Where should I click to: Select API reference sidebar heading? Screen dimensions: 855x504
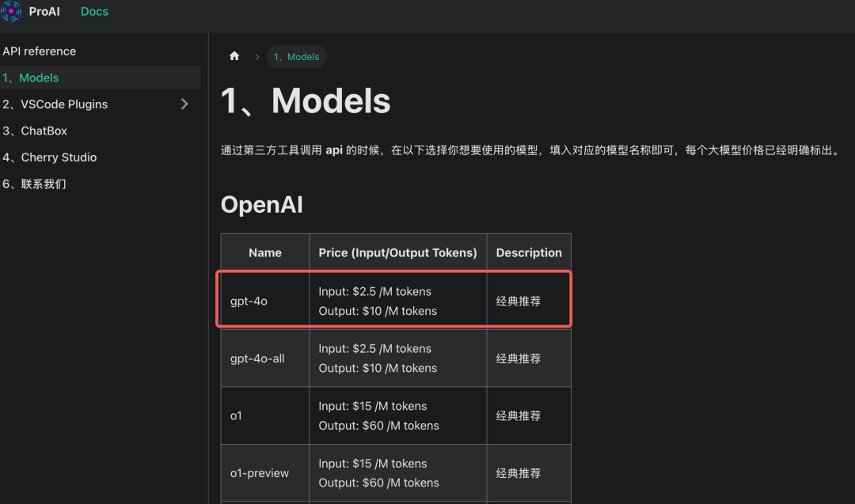point(40,51)
